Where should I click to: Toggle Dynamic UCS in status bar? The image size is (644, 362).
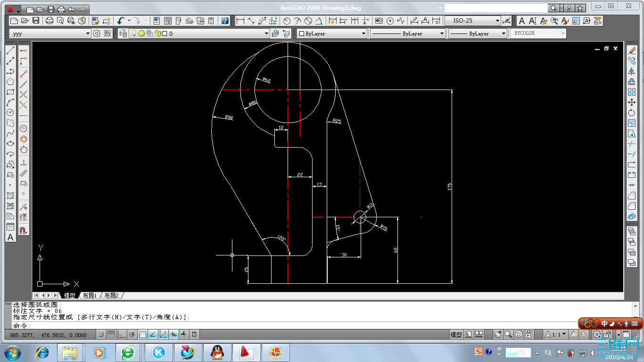(x=163, y=334)
